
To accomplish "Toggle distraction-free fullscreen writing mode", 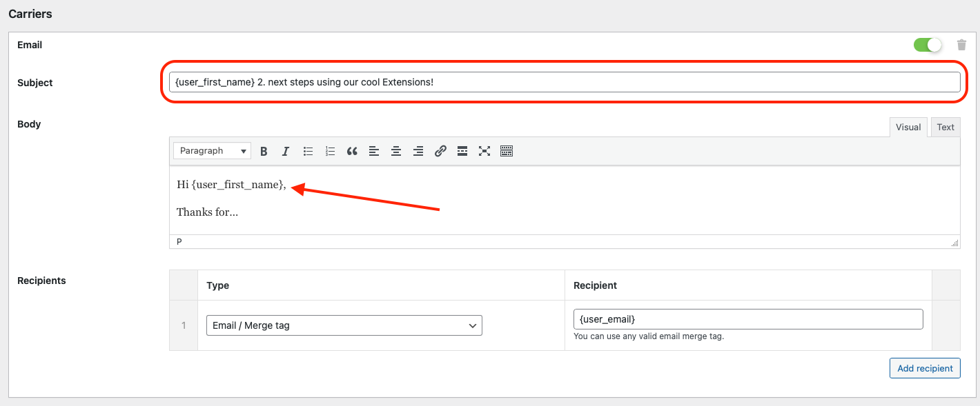I will [484, 150].
